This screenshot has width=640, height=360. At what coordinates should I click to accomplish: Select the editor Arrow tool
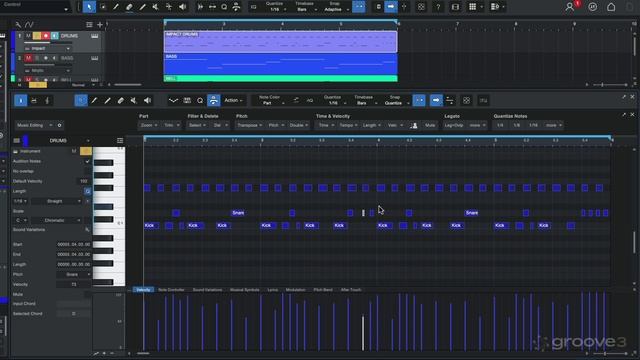click(x=81, y=100)
